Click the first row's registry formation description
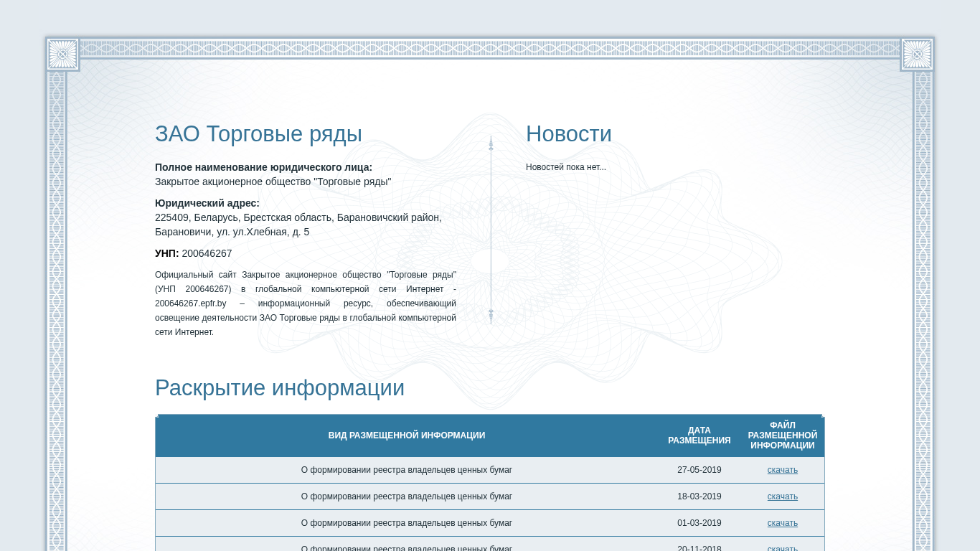The height and width of the screenshot is (551, 980). 406,470
